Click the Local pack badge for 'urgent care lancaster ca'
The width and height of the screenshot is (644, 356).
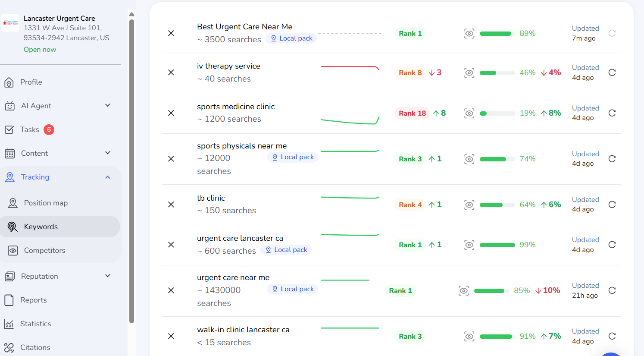click(286, 250)
